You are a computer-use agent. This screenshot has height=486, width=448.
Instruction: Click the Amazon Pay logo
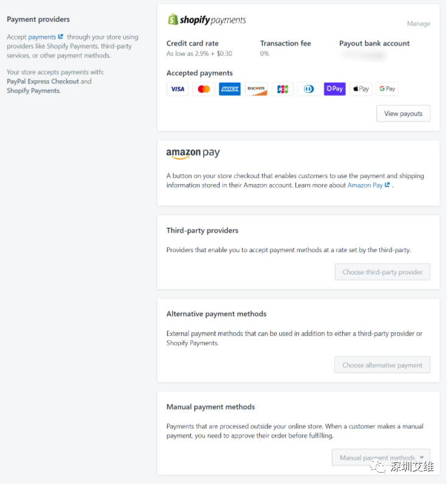[x=193, y=154]
